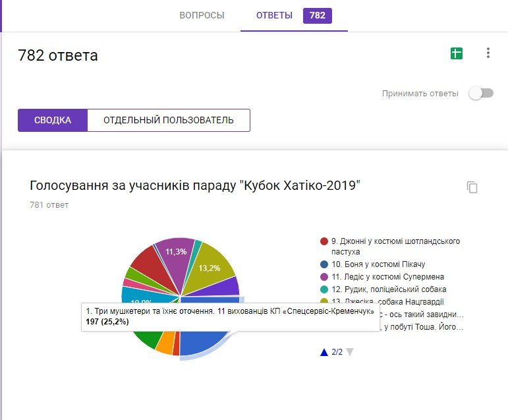Switch to the ВОПРОСЫ tab
Viewport: 508px width, 420px height.
coord(202,15)
